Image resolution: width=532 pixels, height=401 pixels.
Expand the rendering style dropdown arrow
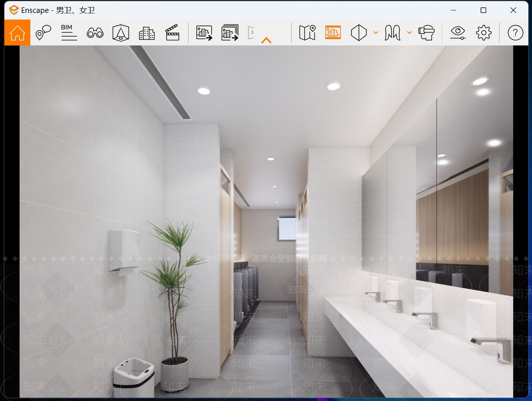pos(409,33)
